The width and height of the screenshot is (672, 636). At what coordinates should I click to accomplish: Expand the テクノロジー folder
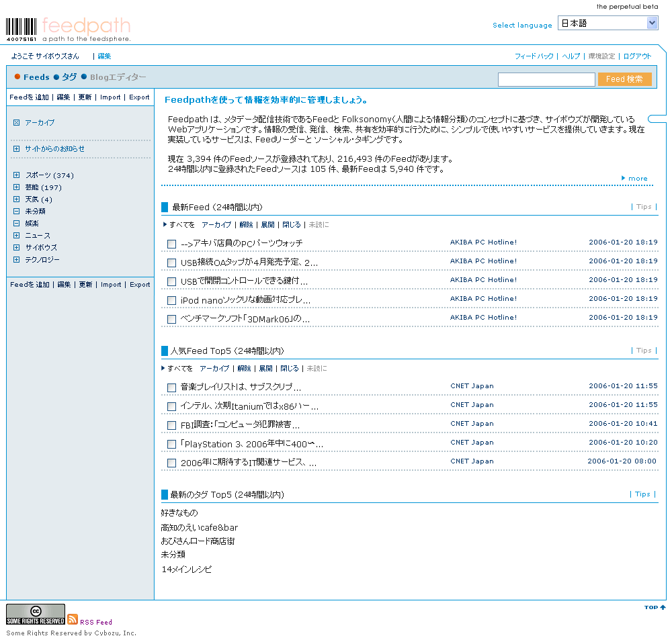click(16, 259)
